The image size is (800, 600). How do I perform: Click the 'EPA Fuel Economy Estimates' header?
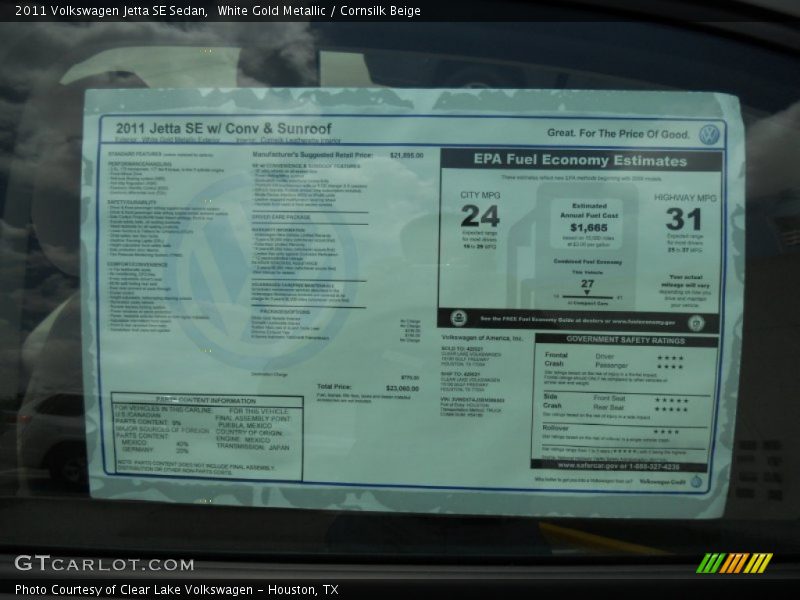580,160
